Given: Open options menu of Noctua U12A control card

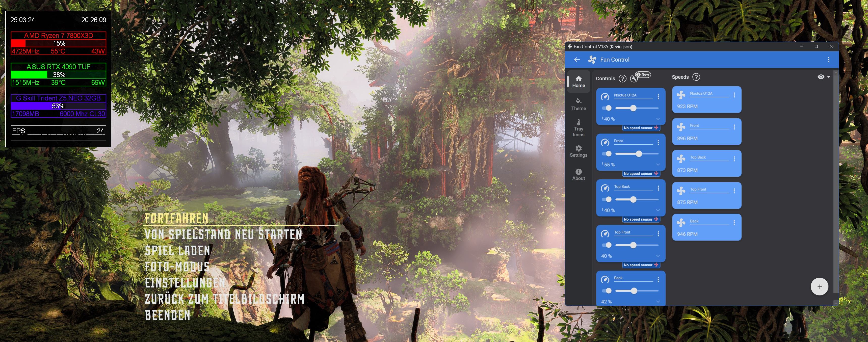Looking at the screenshot, I should (658, 97).
